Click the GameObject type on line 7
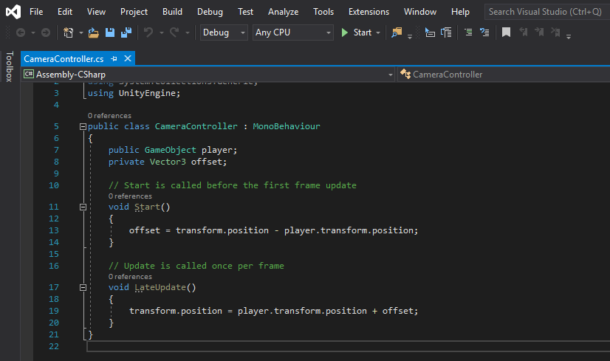Screen dimensions: 610x361 [x=170, y=150]
